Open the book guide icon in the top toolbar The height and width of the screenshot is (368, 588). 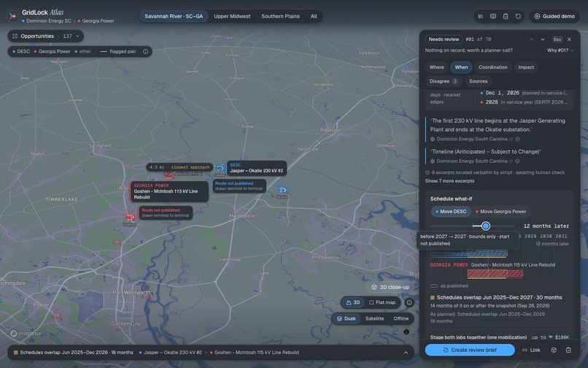(x=493, y=16)
